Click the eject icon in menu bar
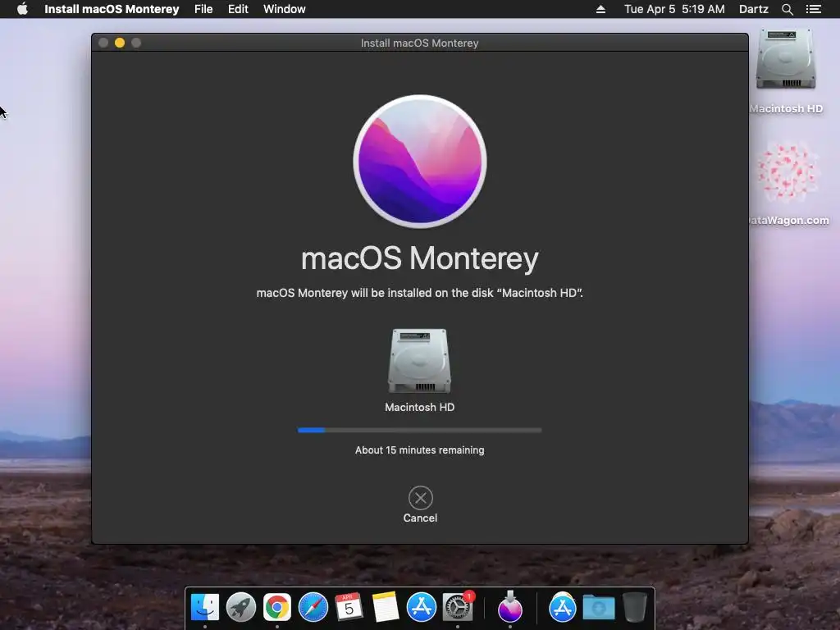 600,9
